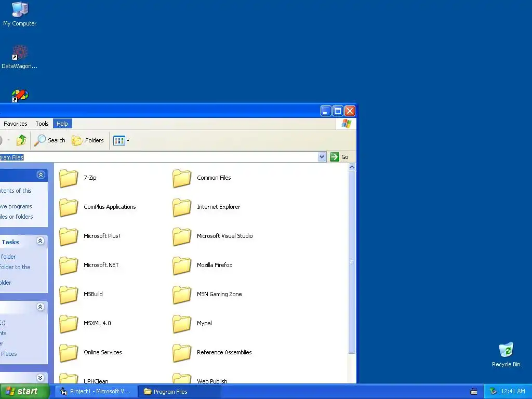
Task: Open the Views dropdown button
Action: click(121, 140)
